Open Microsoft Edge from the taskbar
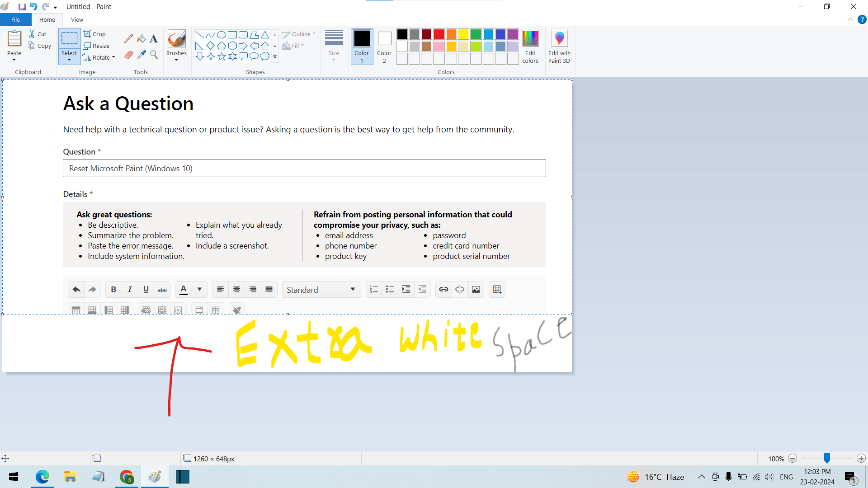 (42, 477)
